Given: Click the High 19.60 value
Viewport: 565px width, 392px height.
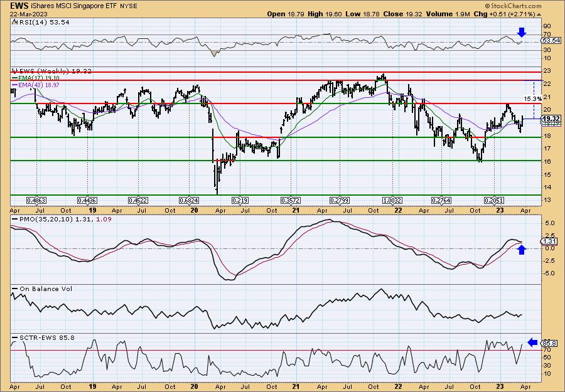Looking at the screenshot, I should click(x=325, y=14).
